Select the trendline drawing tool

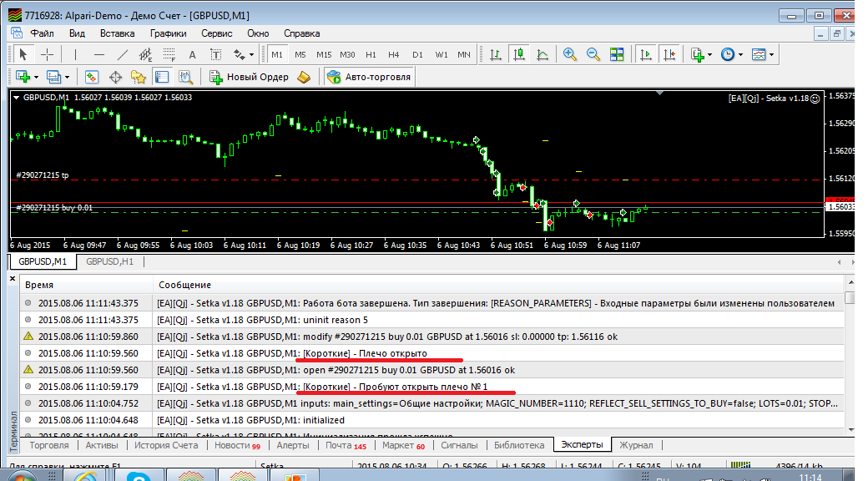point(123,54)
